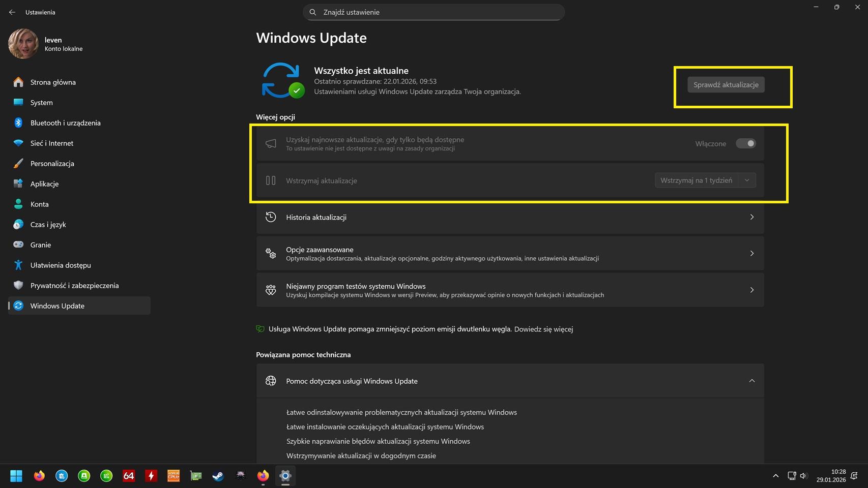Open the pause duration dropdown arrow
Image resolution: width=868 pixels, height=488 pixels.
click(747, 180)
